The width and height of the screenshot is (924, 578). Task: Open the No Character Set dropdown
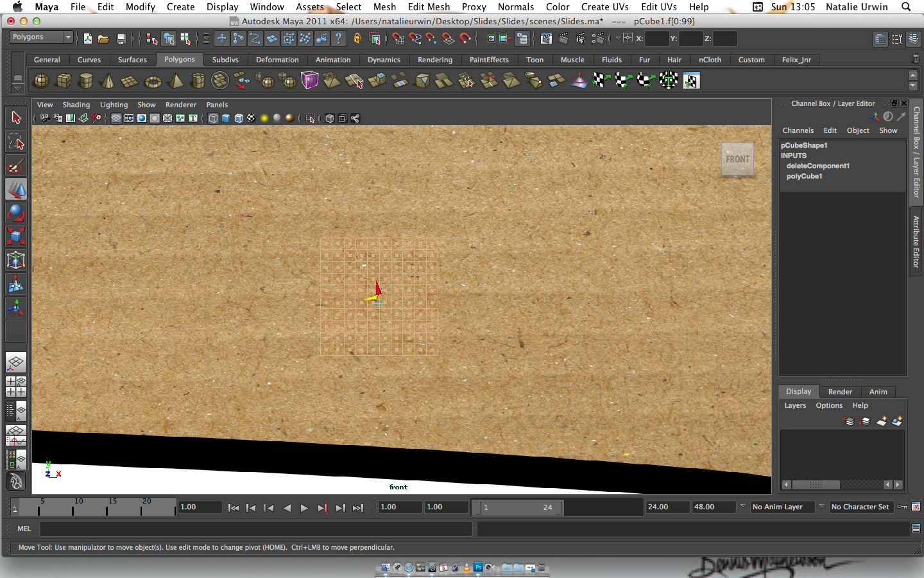[x=861, y=507]
